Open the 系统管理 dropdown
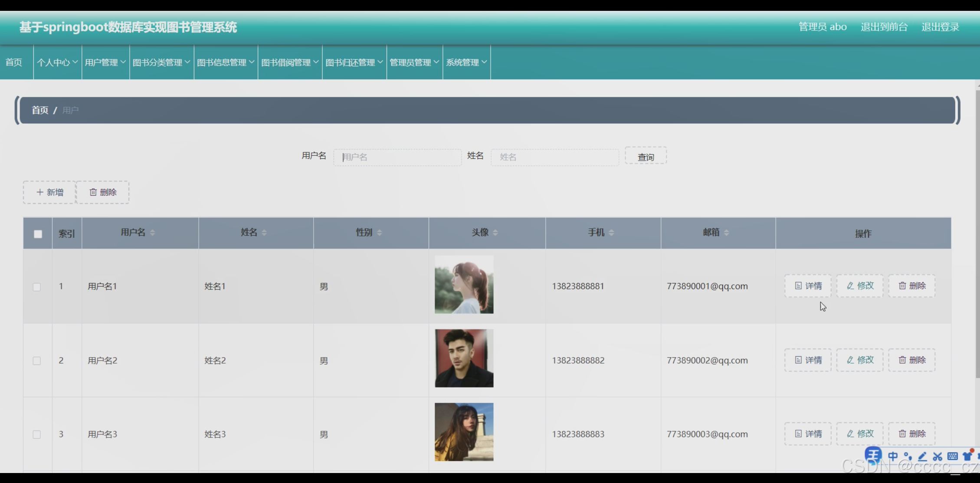Screen dimensions: 980x483 tap(466, 62)
